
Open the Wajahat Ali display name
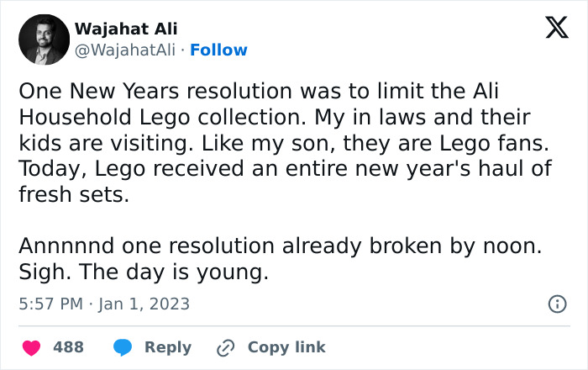(126, 29)
